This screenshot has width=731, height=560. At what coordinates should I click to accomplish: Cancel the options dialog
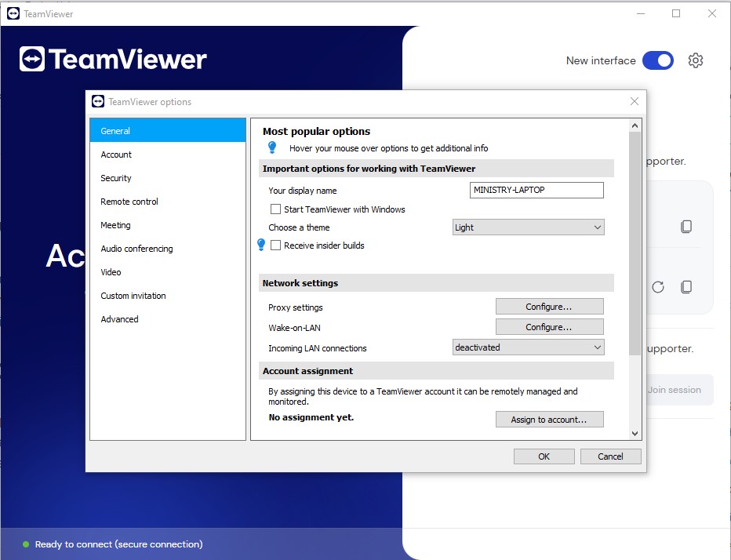[x=610, y=456]
